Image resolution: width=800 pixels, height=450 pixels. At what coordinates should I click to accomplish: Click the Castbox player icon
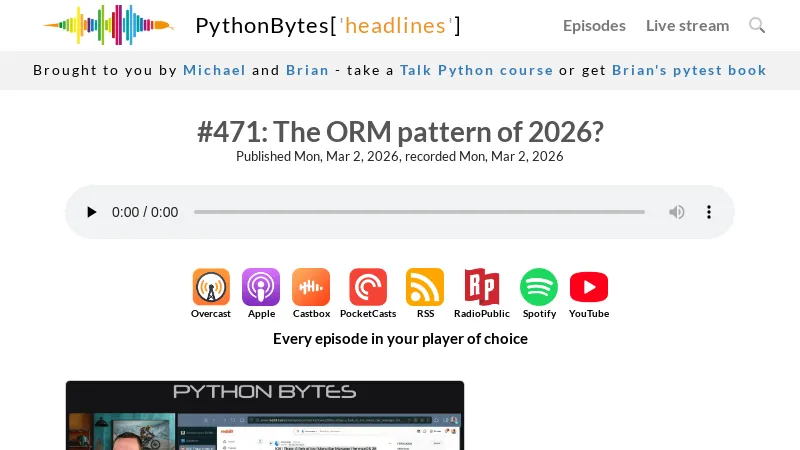click(311, 288)
